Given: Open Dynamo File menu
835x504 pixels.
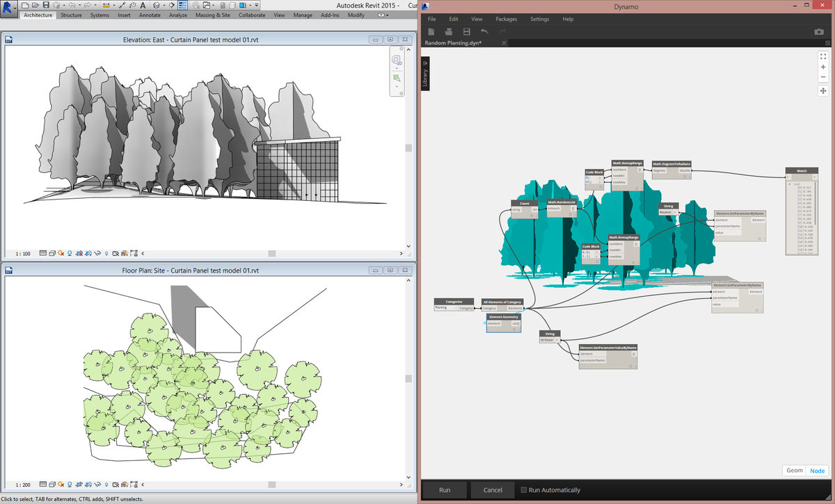Looking at the screenshot, I should [431, 19].
